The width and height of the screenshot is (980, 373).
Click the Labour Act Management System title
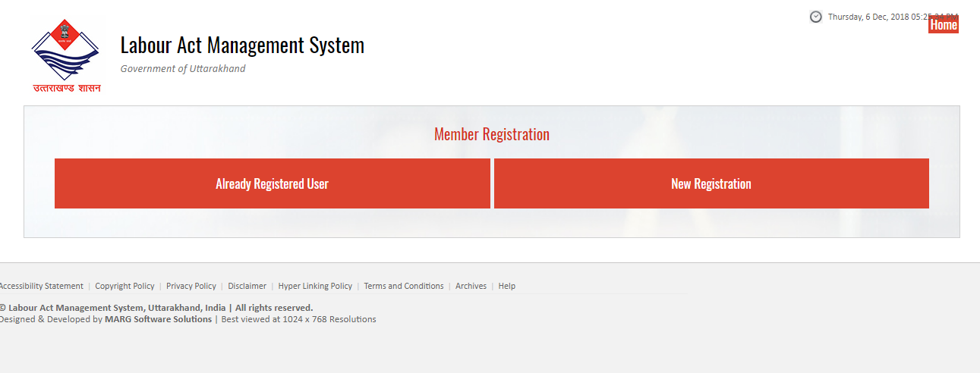pyautogui.click(x=242, y=45)
